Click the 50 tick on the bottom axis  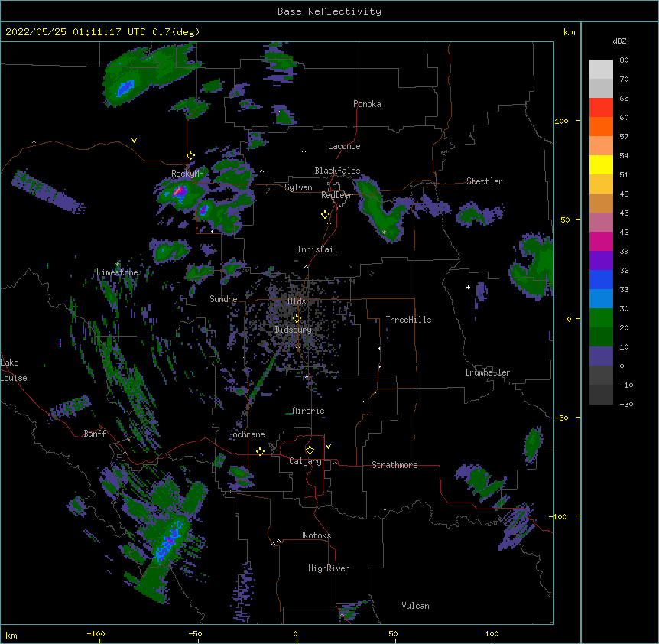click(393, 633)
